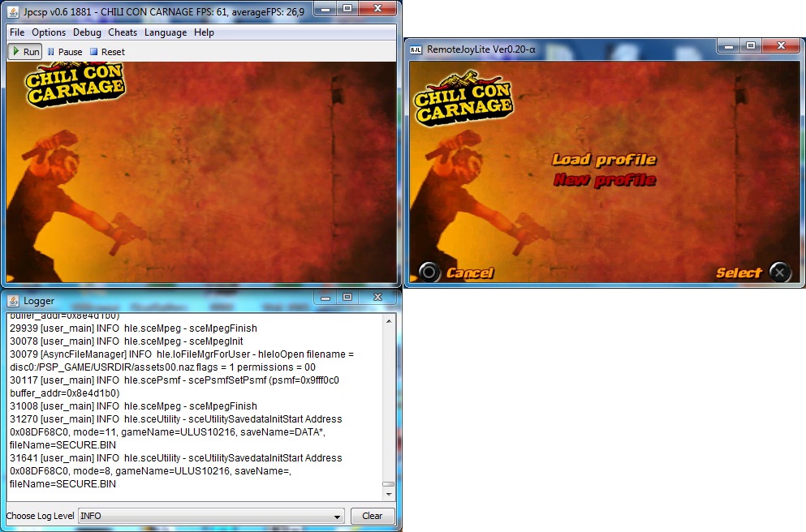
Task: Open the Debug menu
Action: pos(87,32)
